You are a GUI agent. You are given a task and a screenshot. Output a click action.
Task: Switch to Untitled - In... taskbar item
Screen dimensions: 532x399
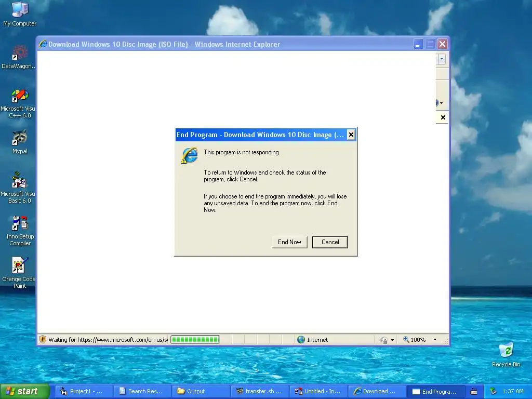318,392
